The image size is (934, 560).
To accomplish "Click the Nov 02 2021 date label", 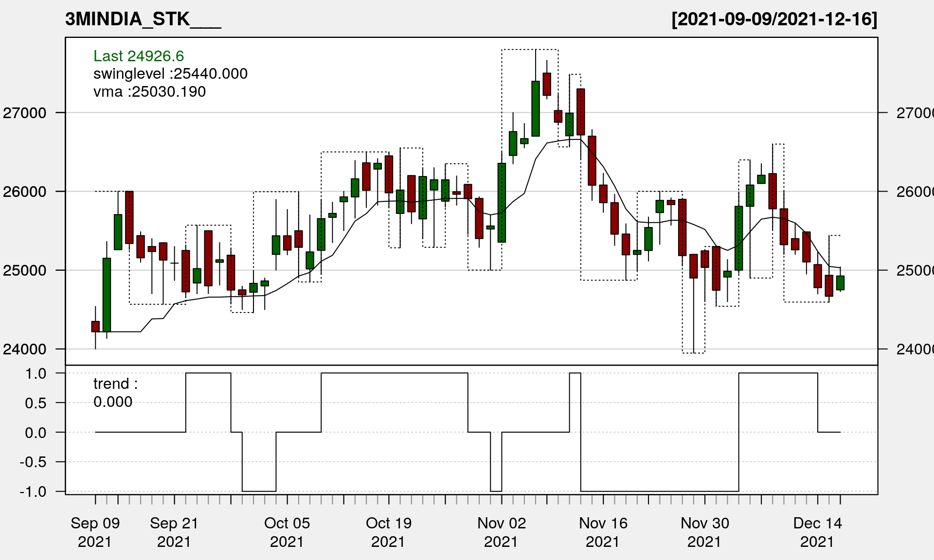I will (x=502, y=532).
